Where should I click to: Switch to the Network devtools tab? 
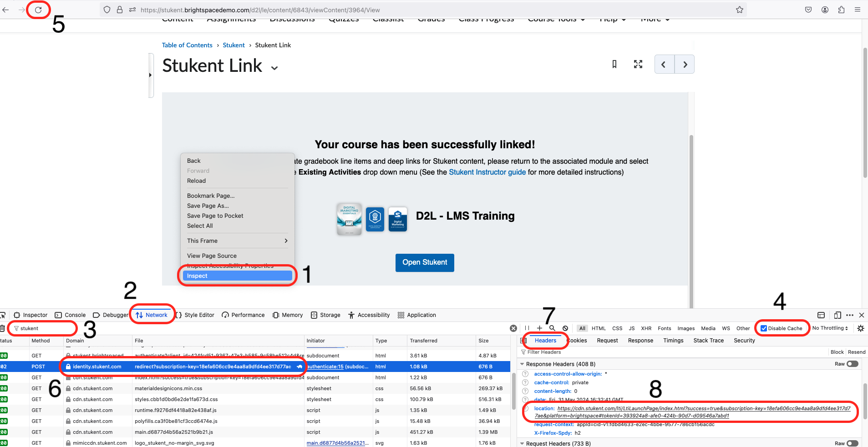click(x=152, y=315)
